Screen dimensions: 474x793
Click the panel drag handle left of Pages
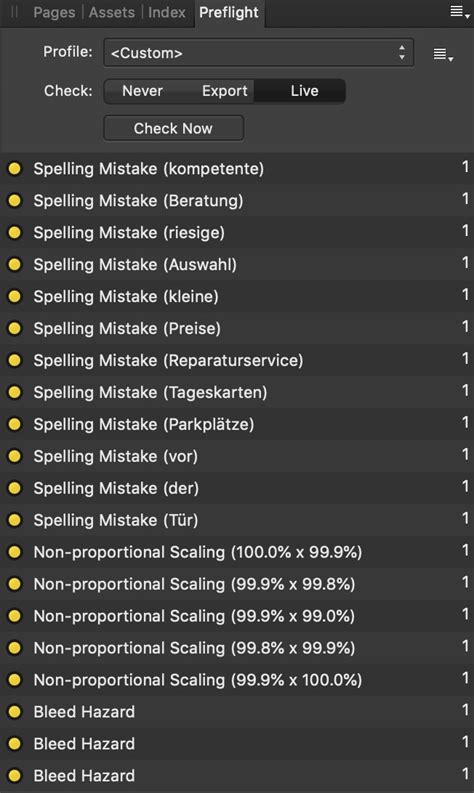tap(15, 12)
